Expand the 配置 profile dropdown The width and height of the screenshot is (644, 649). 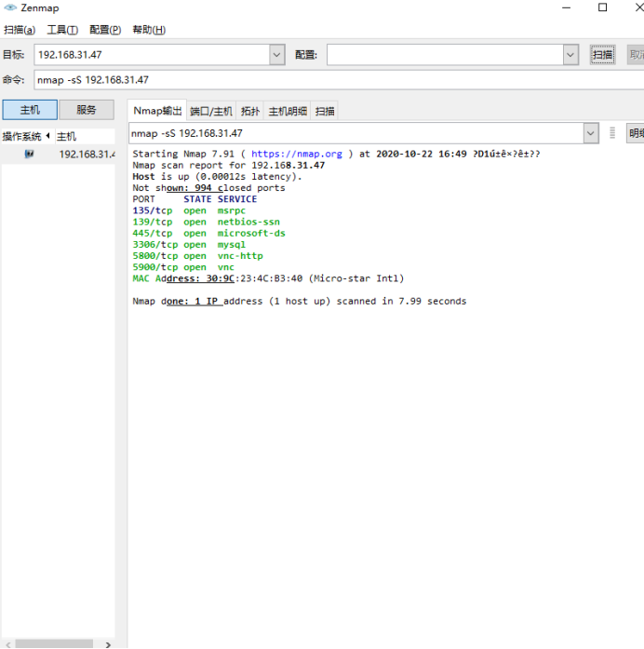[570, 55]
